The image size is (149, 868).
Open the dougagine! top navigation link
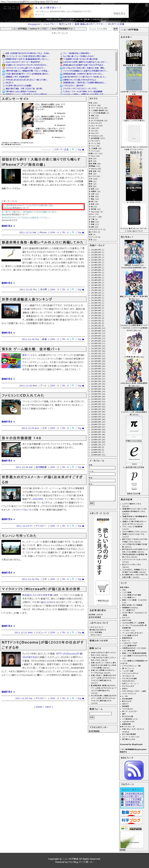click(34, 24)
